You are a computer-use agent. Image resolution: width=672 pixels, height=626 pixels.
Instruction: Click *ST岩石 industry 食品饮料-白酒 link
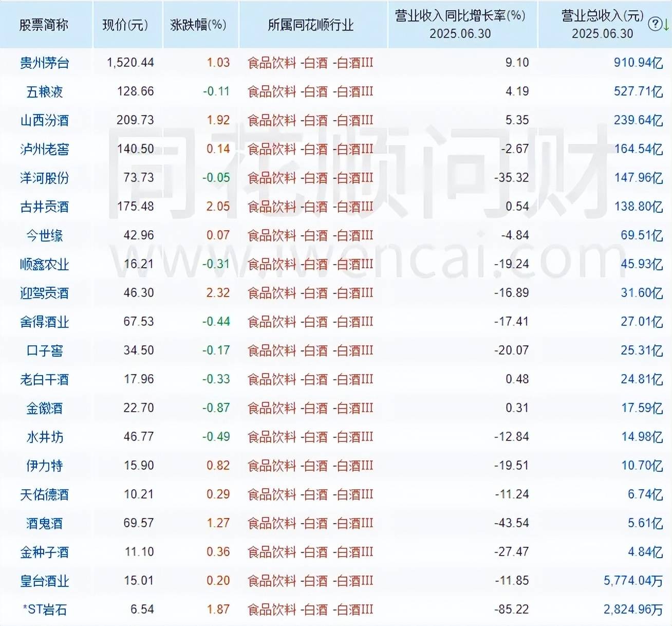[x=310, y=610]
